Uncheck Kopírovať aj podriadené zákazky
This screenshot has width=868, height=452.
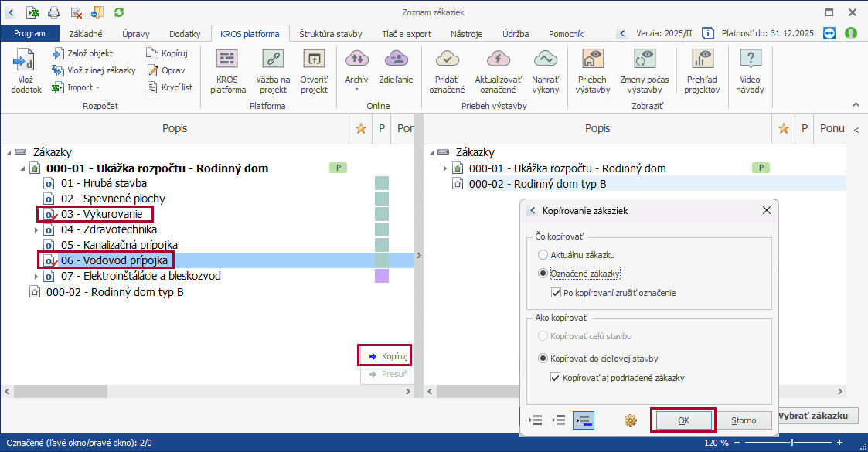[x=556, y=378]
